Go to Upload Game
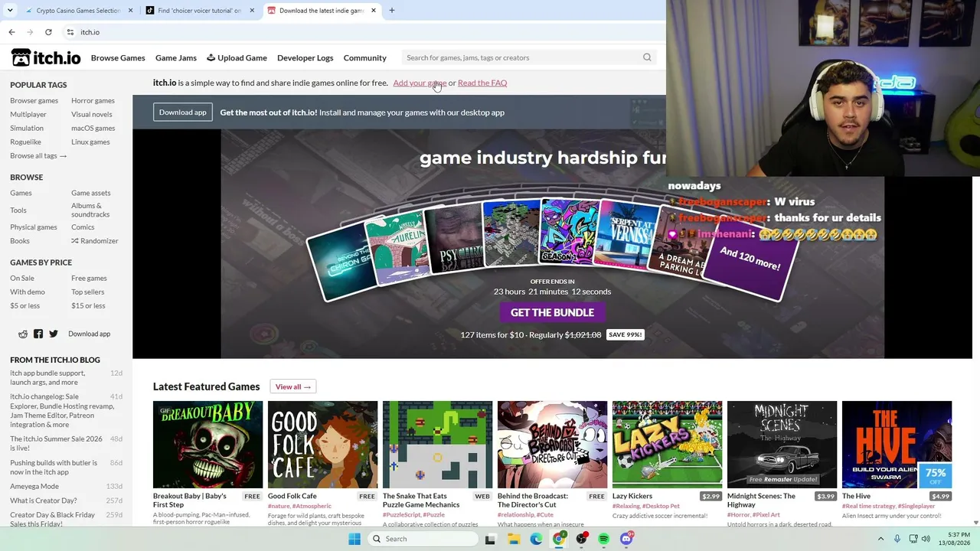This screenshot has width=980, height=551. [237, 58]
